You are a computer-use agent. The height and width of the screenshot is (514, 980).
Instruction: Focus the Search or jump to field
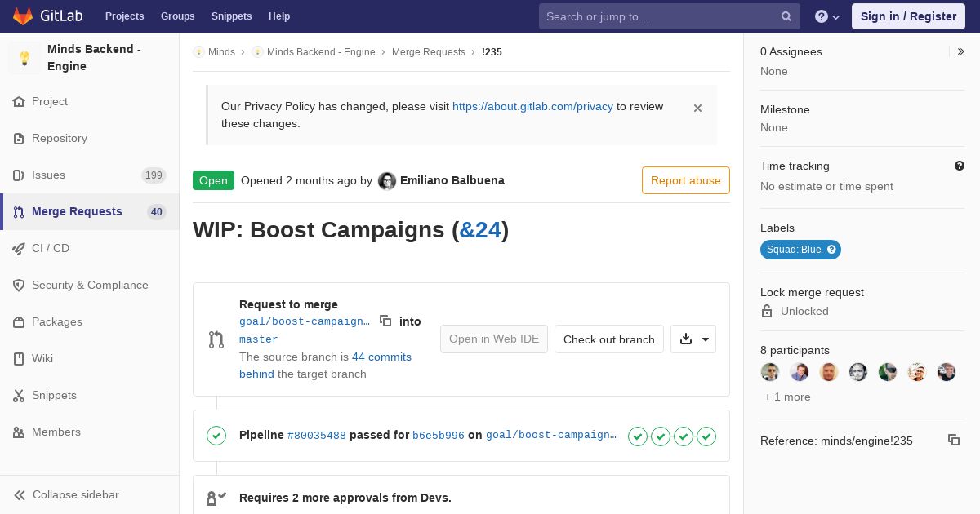[x=657, y=16]
